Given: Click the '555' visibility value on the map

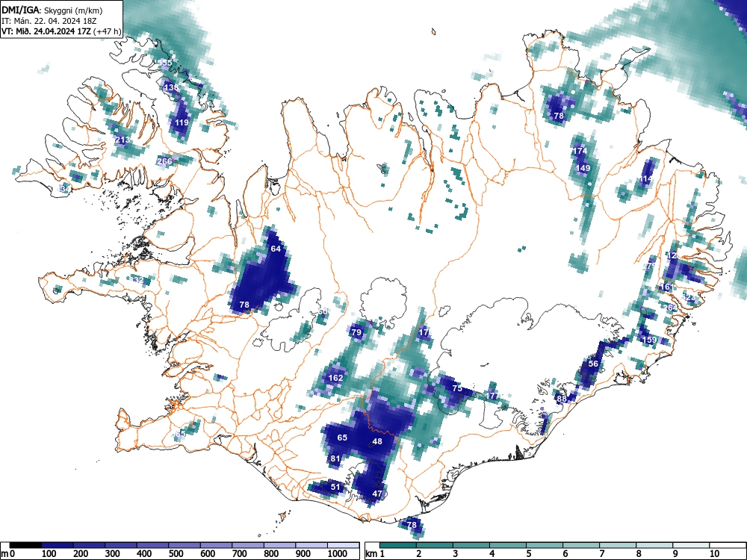Looking at the screenshot, I should pyautogui.click(x=165, y=63).
